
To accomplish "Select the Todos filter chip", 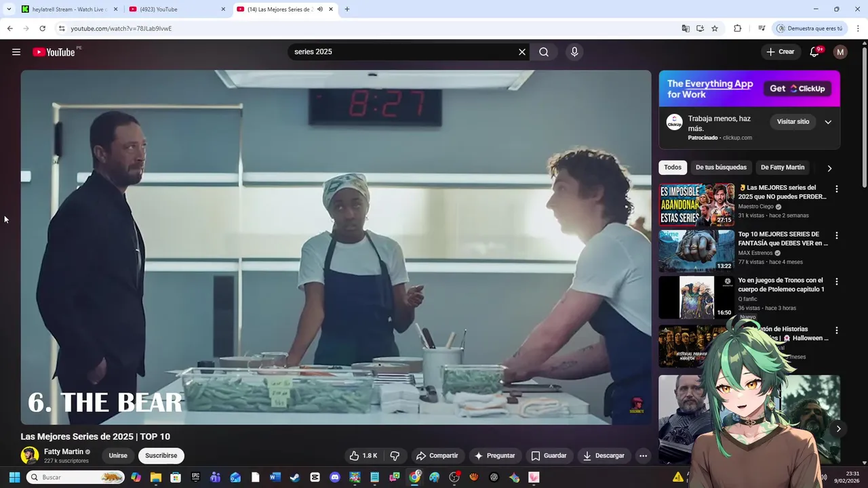I will click(x=673, y=167).
